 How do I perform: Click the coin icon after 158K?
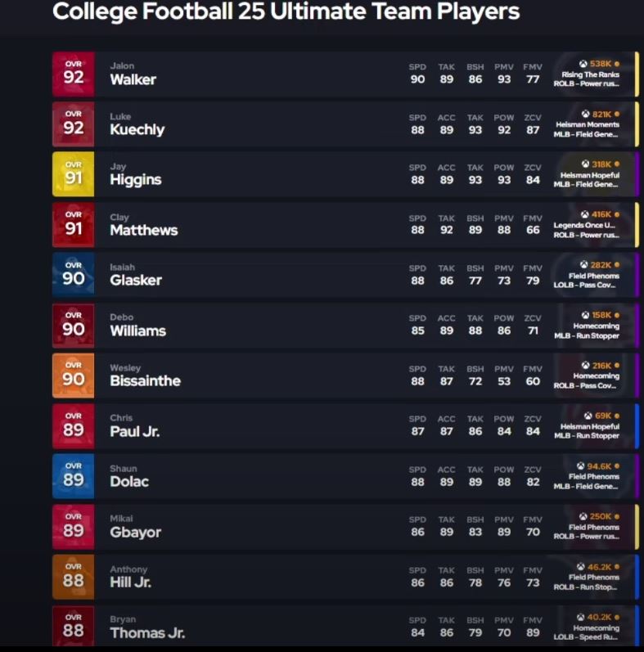point(617,315)
